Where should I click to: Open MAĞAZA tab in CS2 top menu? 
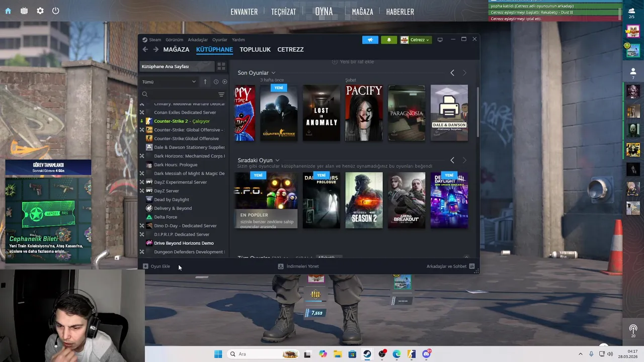coord(362,12)
